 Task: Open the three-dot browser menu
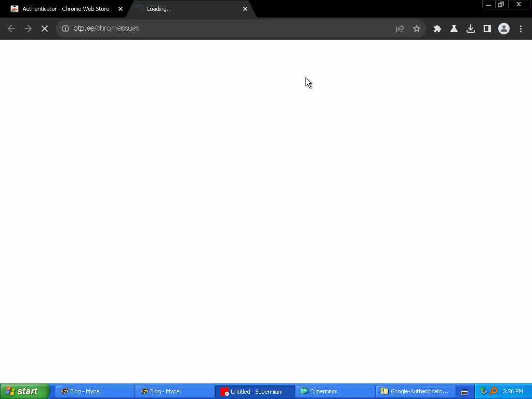[x=521, y=29]
